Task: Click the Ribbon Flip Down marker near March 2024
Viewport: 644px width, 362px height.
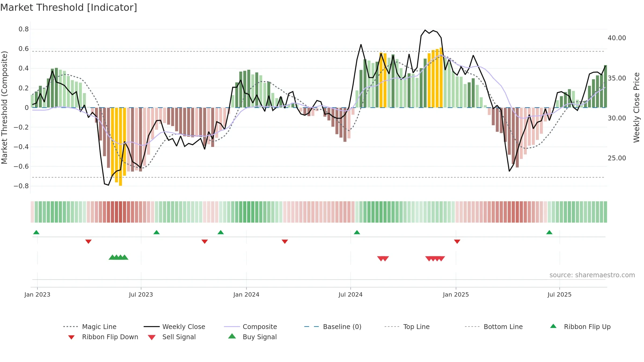Action: click(285, 242)
